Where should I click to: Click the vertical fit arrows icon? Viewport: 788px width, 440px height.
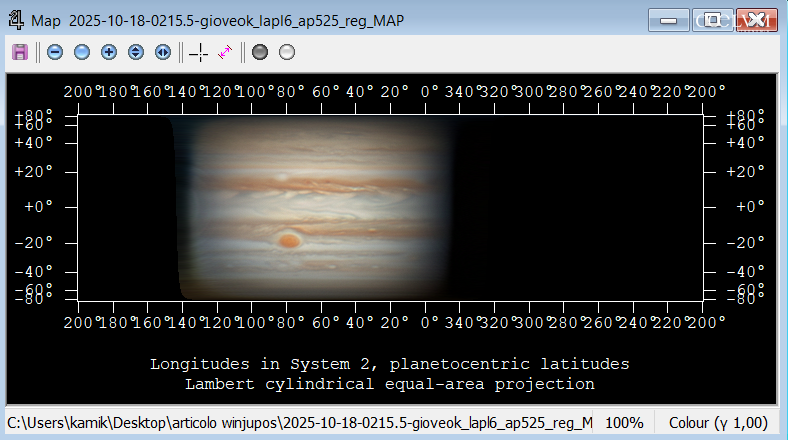point(136,52)
